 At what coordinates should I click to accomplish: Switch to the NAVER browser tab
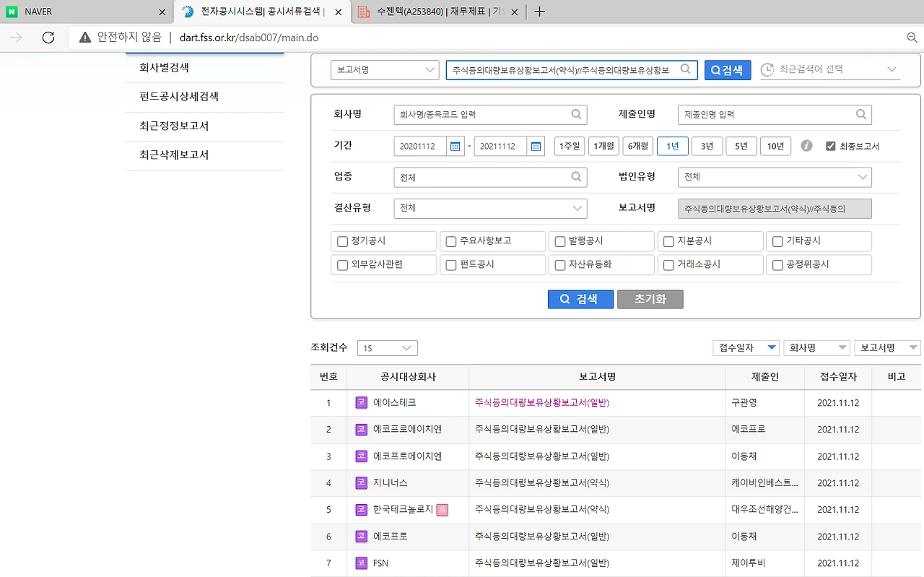pyautogui.click(x=87, y=12)
